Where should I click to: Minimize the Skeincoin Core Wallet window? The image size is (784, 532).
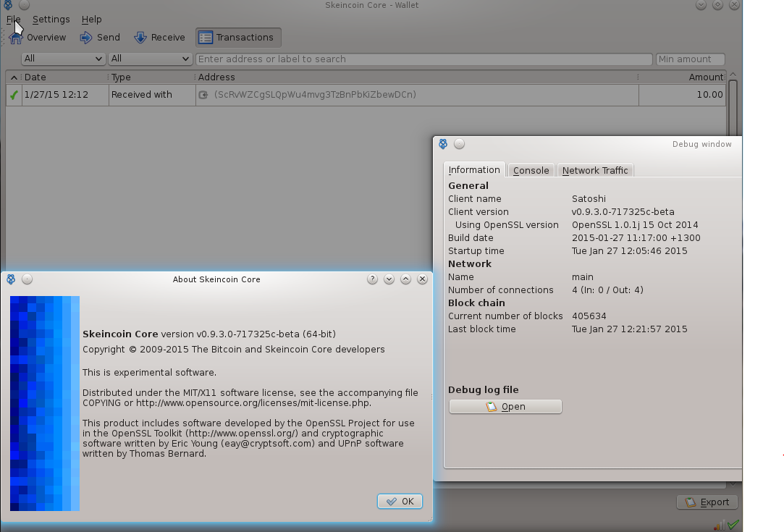701,5
